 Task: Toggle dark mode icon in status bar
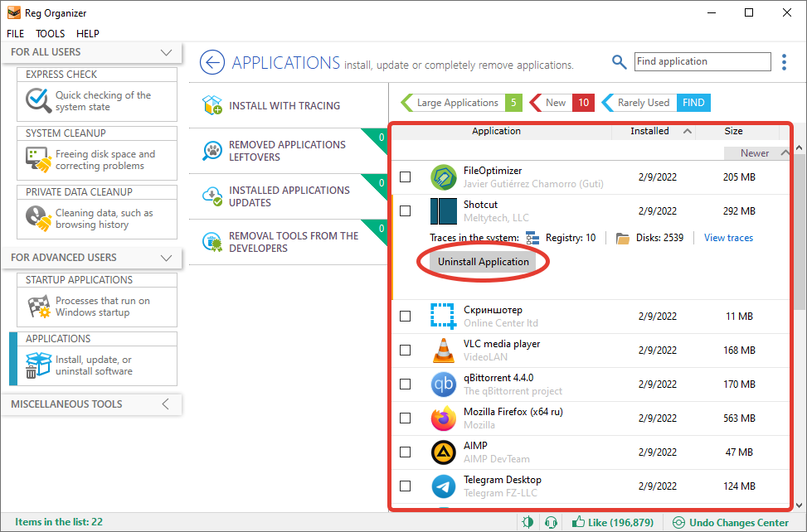pyautogui.click(x=526, y=522)
